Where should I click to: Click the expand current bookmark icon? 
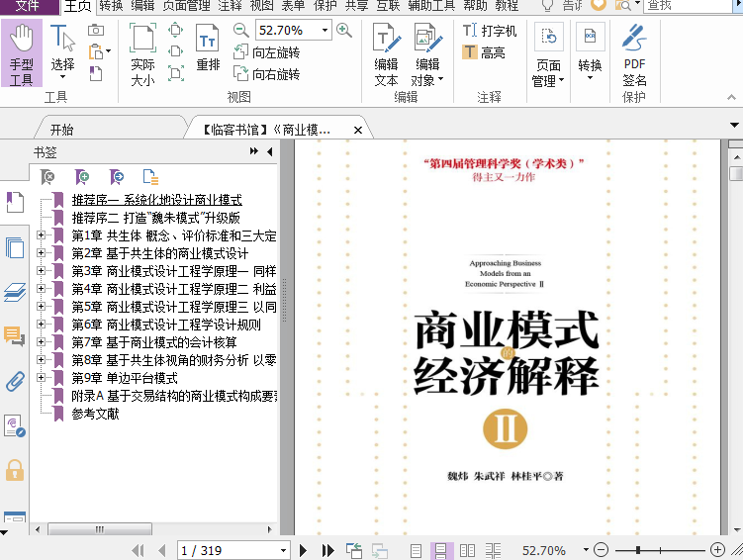coord(150,177)
